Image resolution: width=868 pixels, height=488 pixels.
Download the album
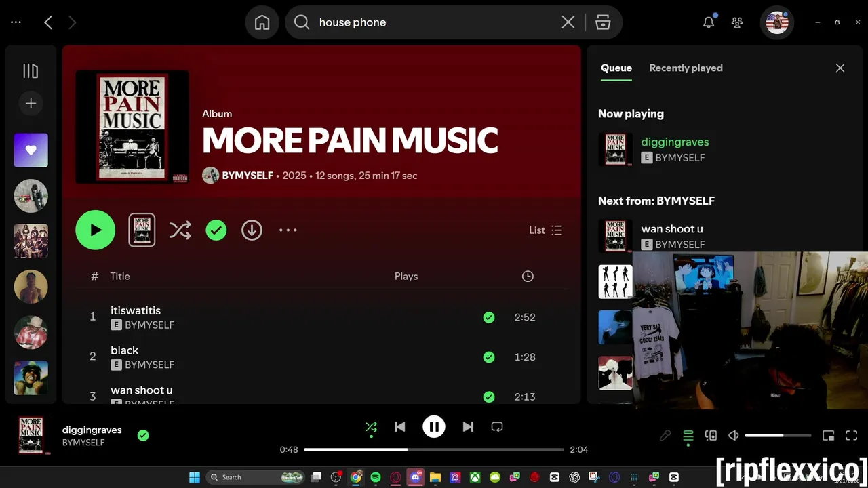[252, 230]
